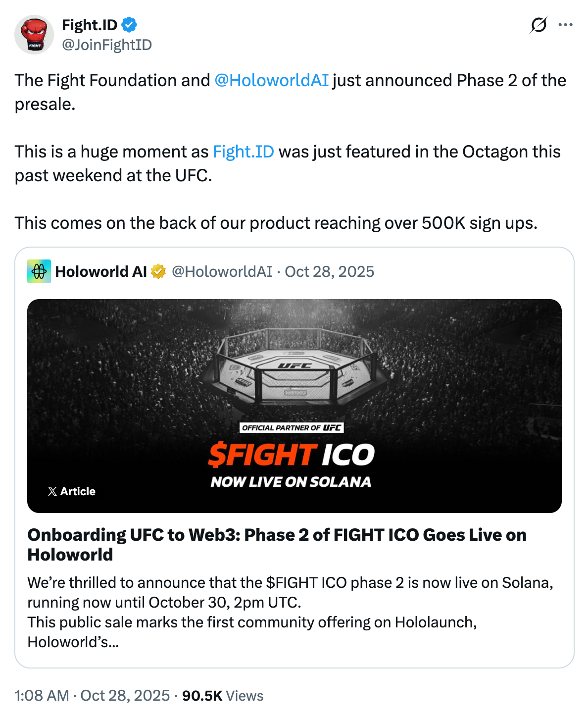Click the Fight.ID boxing glove avatar

(34, 35)
